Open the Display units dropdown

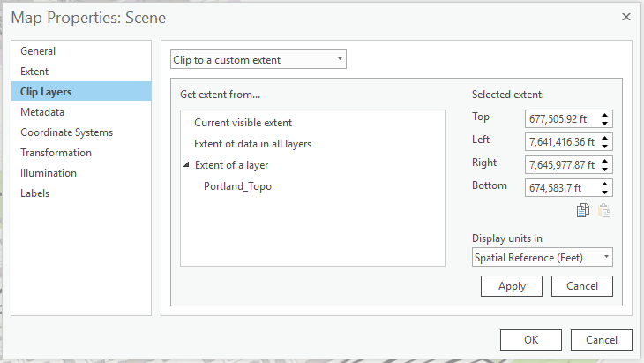542,258
